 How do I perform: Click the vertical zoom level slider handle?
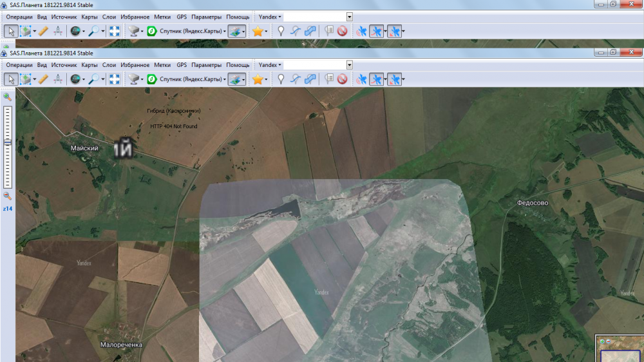tap(8, 142)
